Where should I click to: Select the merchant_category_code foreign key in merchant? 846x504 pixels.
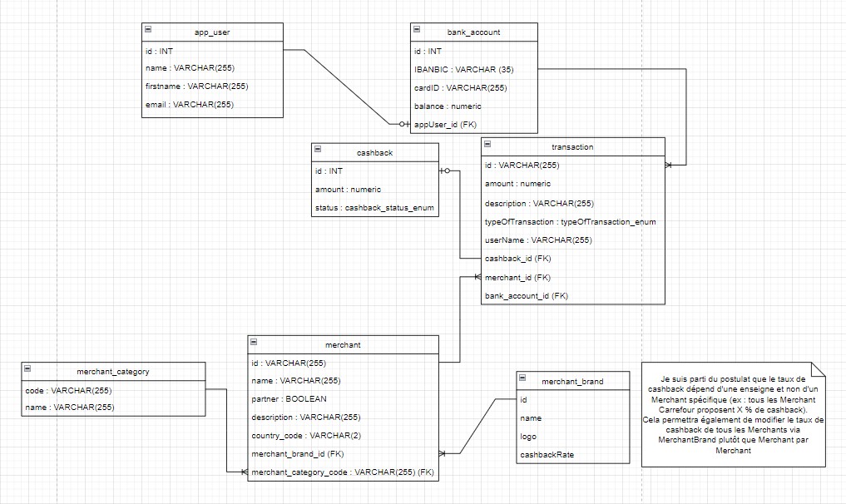tap(344, 472)
